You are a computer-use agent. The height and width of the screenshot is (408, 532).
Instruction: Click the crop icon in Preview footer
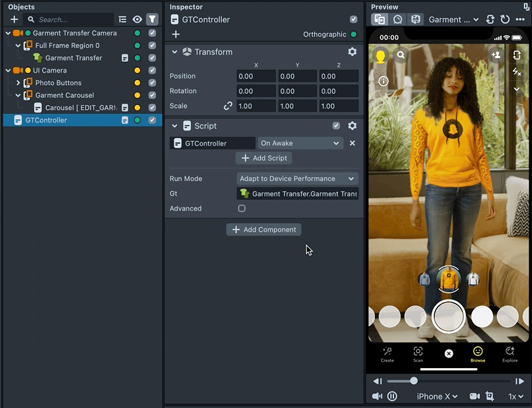click(490, 397)
